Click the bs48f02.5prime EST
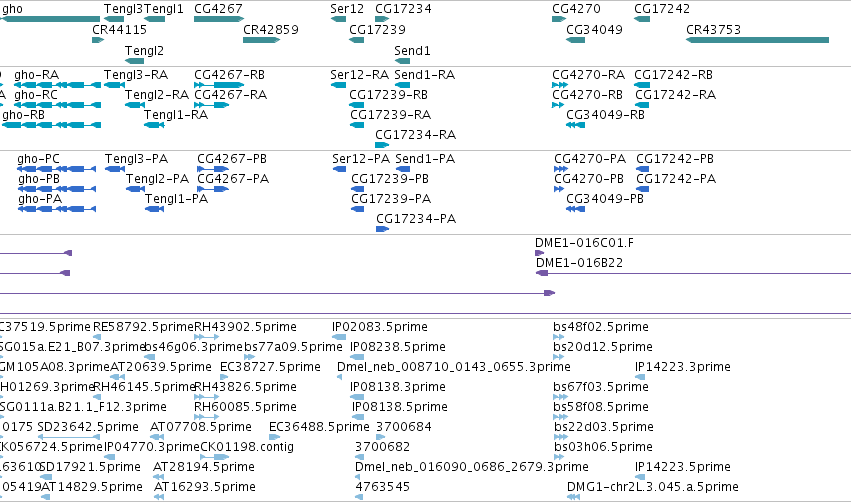The height and width of the screenshot is (502, 851). [558, 338]
